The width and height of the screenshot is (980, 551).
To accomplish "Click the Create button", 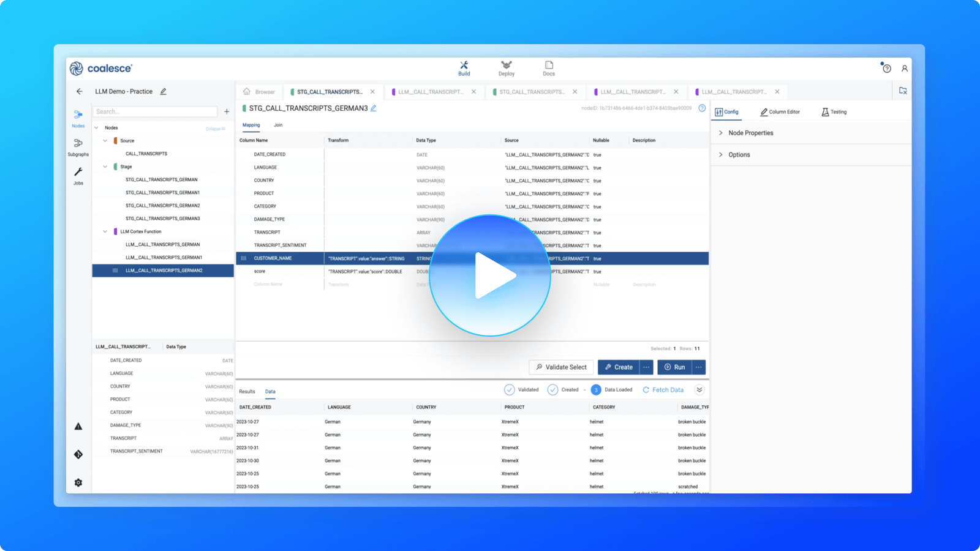I will pyautogui.click(x=619, y=367).
